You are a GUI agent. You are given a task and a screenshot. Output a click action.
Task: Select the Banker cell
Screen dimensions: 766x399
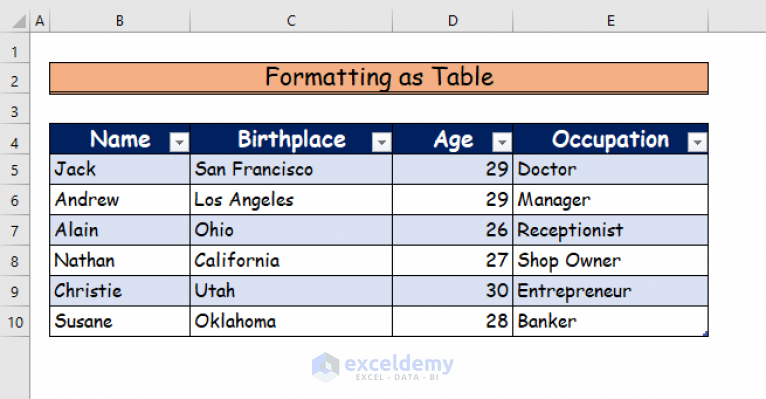tap(611, 321)
